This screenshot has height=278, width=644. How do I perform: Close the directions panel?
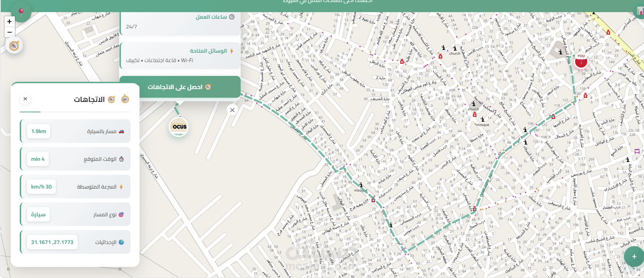click(x=25, y=99)
